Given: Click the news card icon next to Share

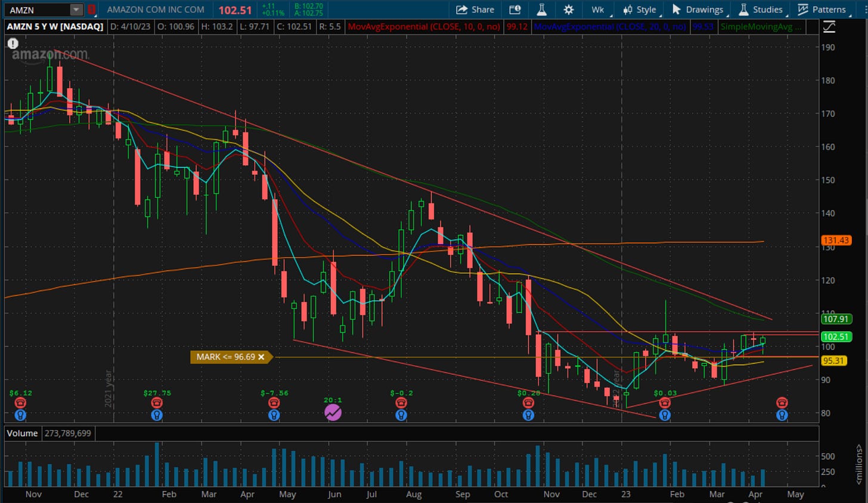Looking at the screenshot, I should pos(514,10).
